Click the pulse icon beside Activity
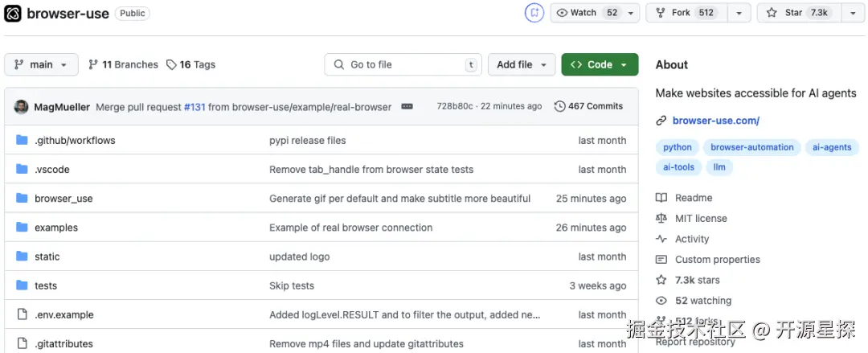 [661, 239]
